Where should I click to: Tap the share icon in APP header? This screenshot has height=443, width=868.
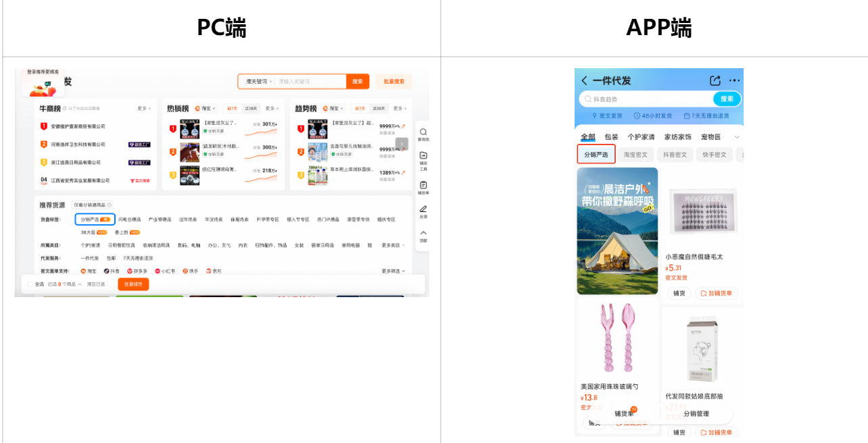pyautogui.click(x=715, y=81)
